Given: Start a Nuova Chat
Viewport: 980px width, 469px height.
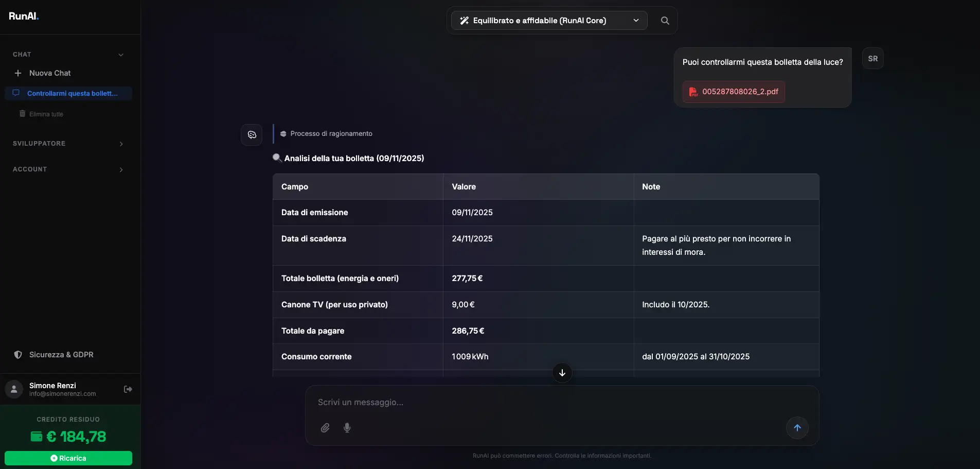Looking at the screenshot, I should [49, 73].
